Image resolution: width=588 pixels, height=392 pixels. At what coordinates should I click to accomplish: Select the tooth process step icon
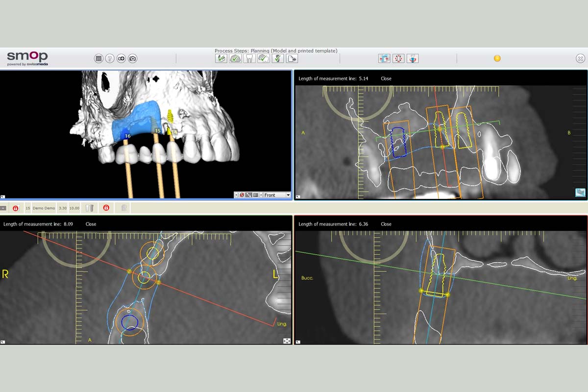click(x=249, y=59)
